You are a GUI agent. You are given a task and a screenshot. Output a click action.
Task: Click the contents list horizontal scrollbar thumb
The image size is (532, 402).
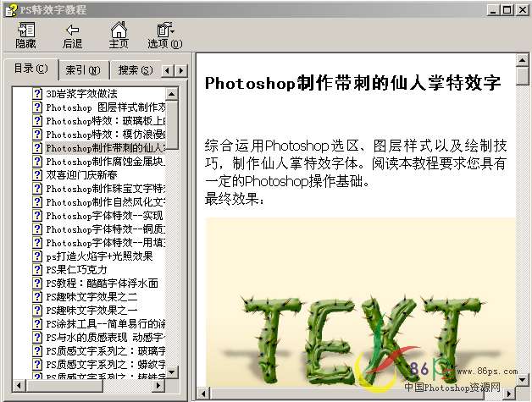point(64,385)
